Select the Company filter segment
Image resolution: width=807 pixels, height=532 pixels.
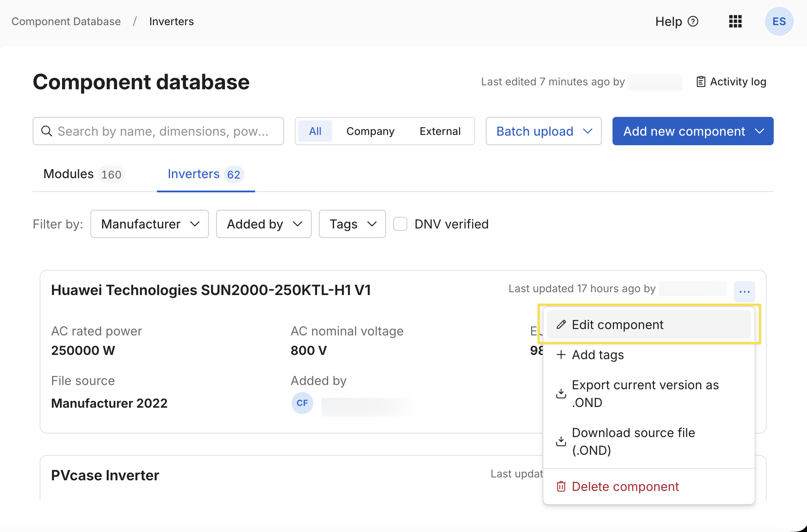point(371,131)
